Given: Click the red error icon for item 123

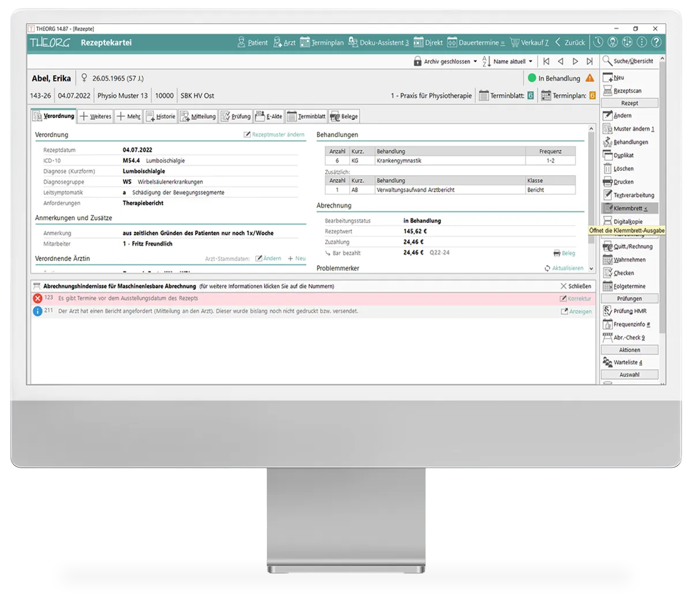Looking at the screenshot, I should [37, 298].
